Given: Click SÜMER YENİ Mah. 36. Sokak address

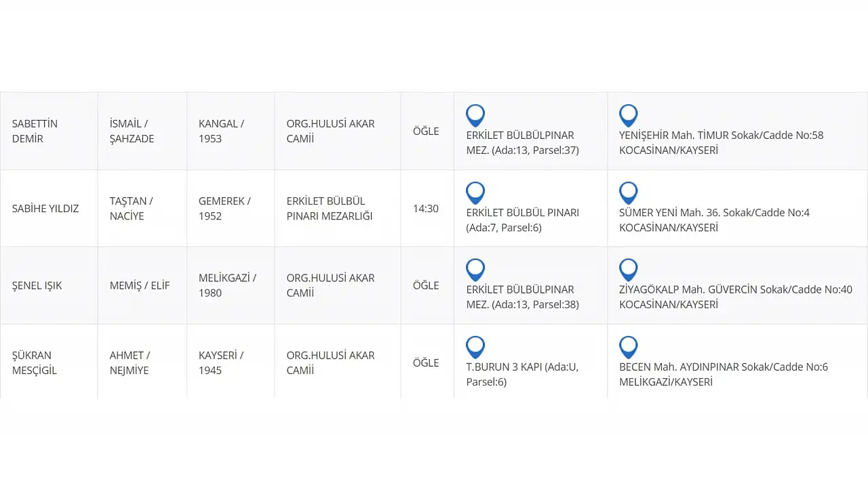Looking at the screenshot, I should tap(714, 220).
